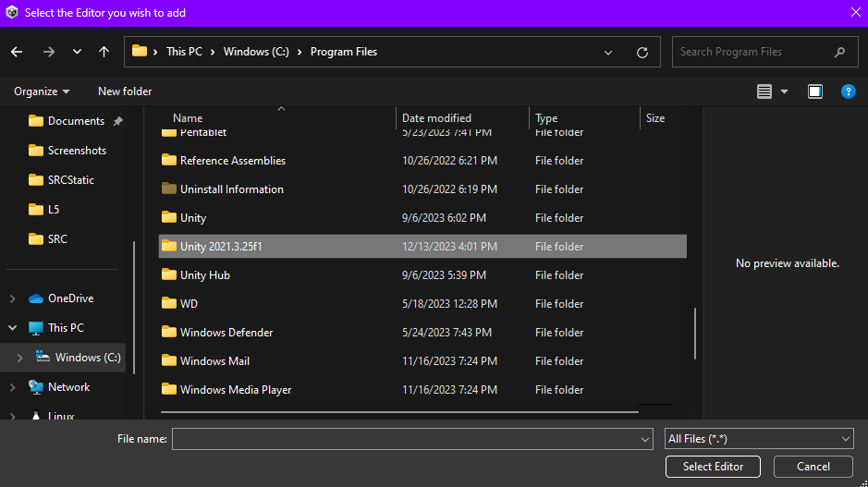Sort by Date modified column
The width and height of the screenshot is (868, 487).
point(436,118)
